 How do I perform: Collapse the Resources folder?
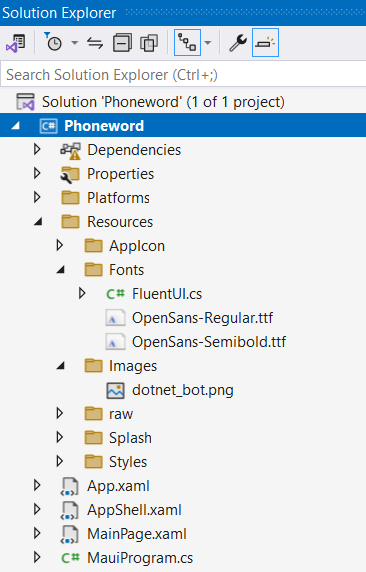tap(38, 222)
